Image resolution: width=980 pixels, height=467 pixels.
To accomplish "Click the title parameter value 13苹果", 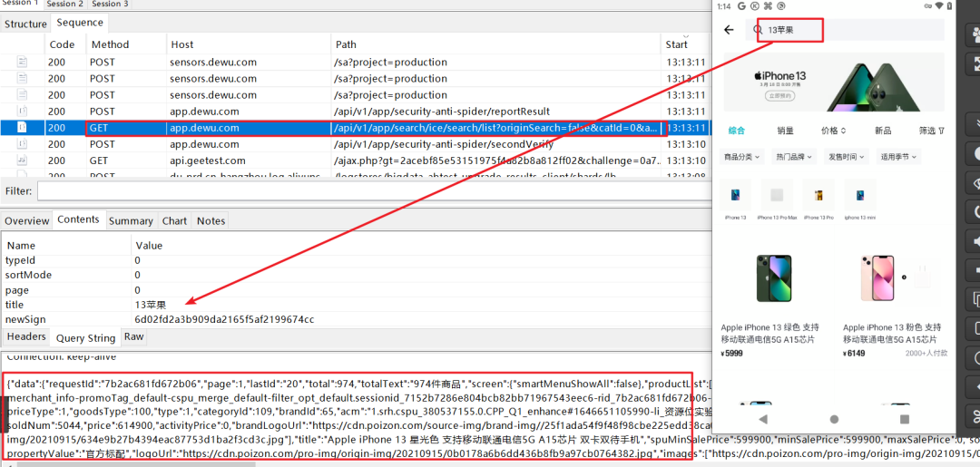I will (x=151, y=305).
